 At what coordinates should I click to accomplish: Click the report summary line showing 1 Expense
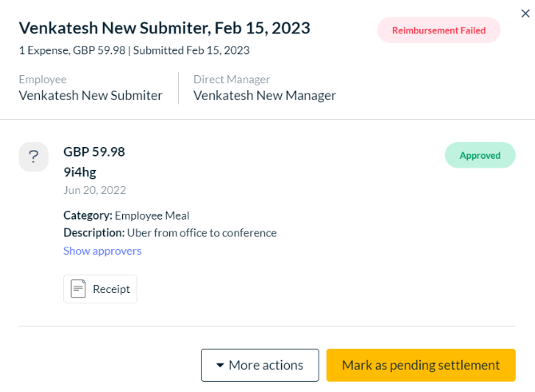pos(134,50)
